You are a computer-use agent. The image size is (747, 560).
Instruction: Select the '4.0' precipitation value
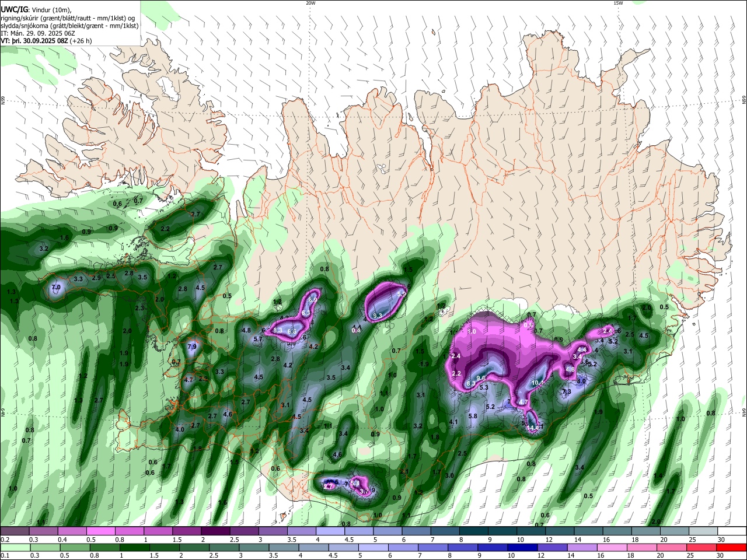click(180, 429)
